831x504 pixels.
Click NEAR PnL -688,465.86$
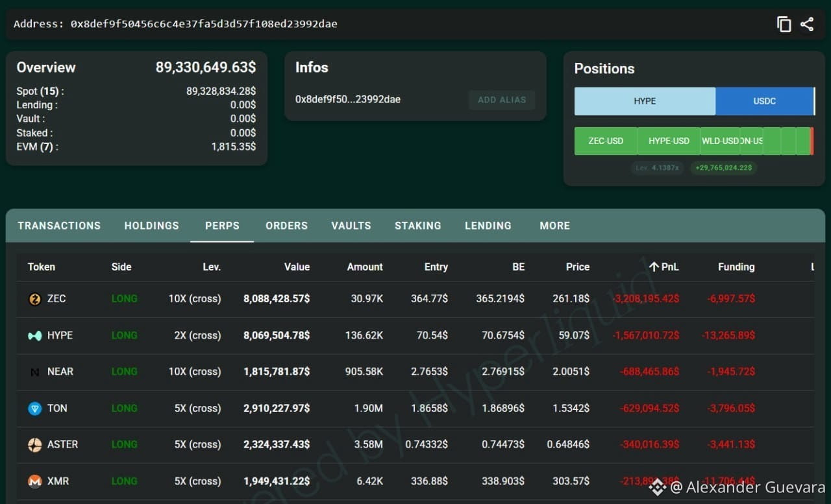pyautogui.click(x=651, y=372)
